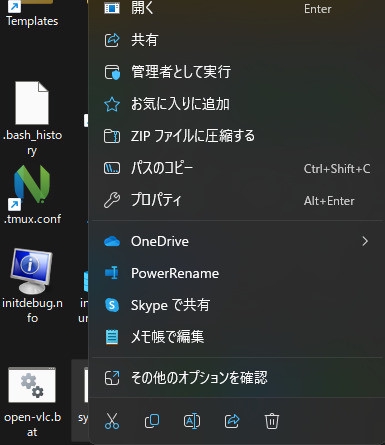
Task: Expand the OneDrive submenu arrow
Action: coord(365,241)
